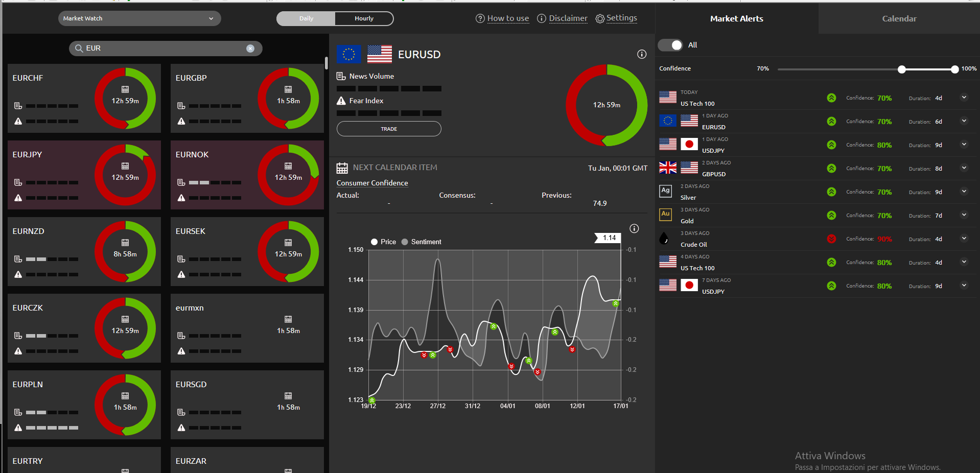
Task: Expand the Today US Tech 100 alert
Action: 964,98
